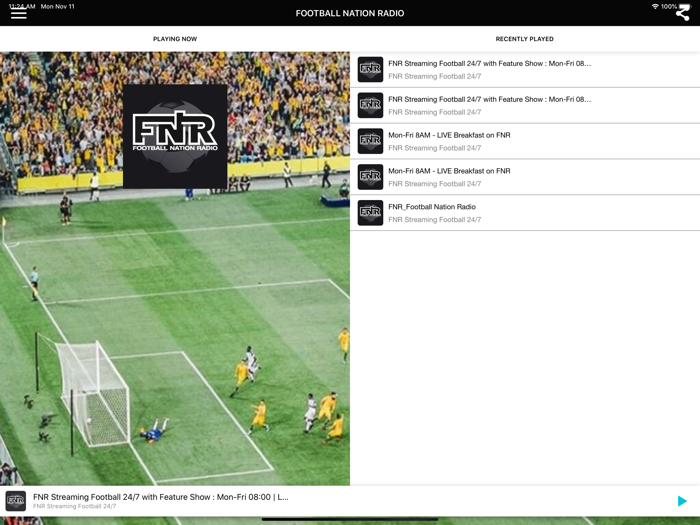The width and height of the screenshot is (700, 525).
Task: Tap subtitle under FNR_Football Nation Radio
Action: 434,220
